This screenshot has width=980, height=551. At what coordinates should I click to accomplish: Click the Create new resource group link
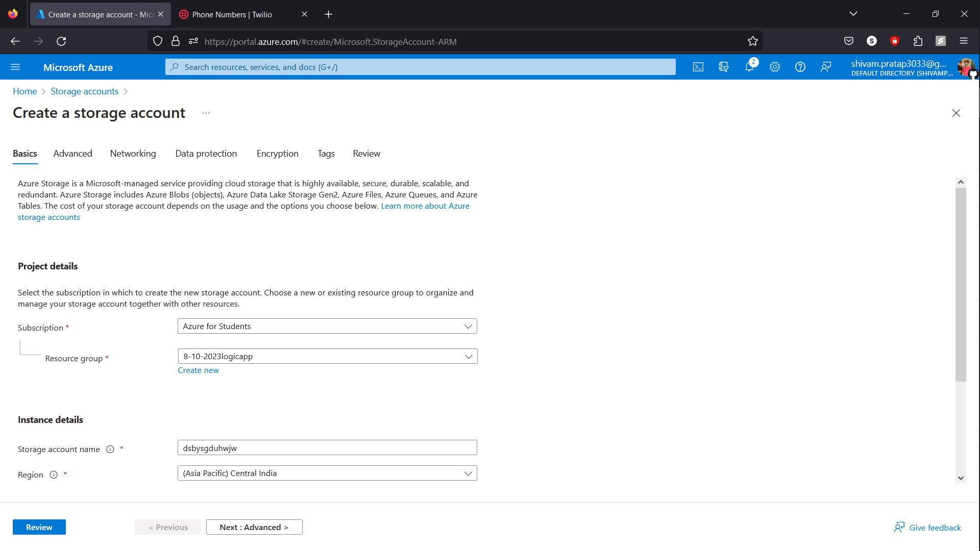coord(198,370)
